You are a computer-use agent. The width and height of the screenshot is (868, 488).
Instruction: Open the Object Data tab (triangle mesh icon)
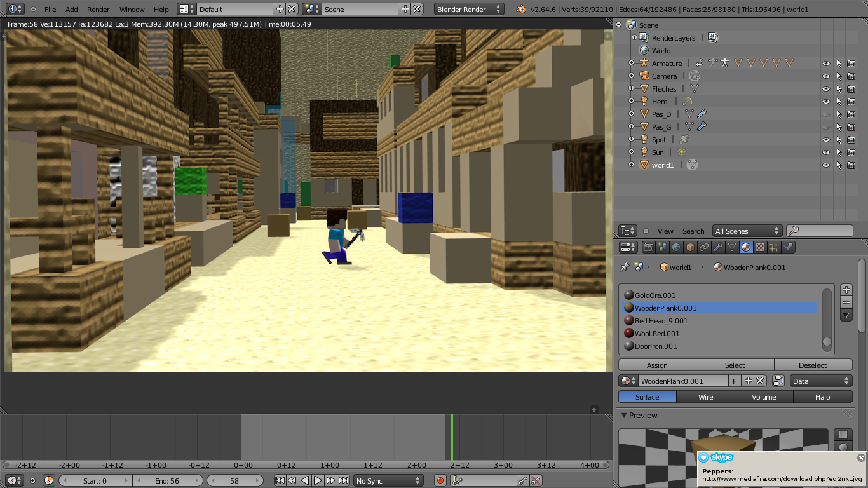[x=732, y=247]
